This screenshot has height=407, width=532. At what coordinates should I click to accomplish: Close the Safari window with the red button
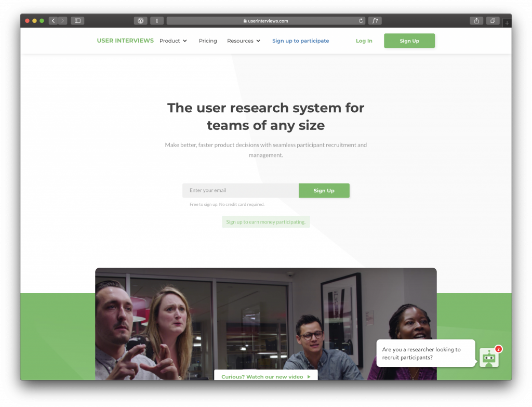coord(27,21)
